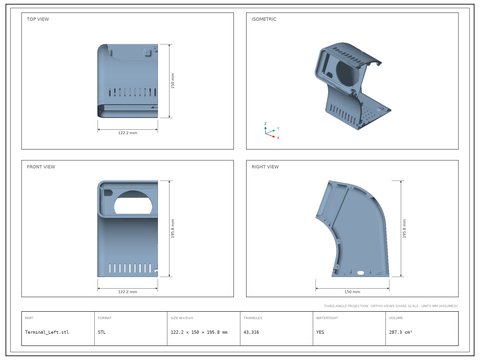
Task: Click the STL format value
Action: (x=102, y=332)
